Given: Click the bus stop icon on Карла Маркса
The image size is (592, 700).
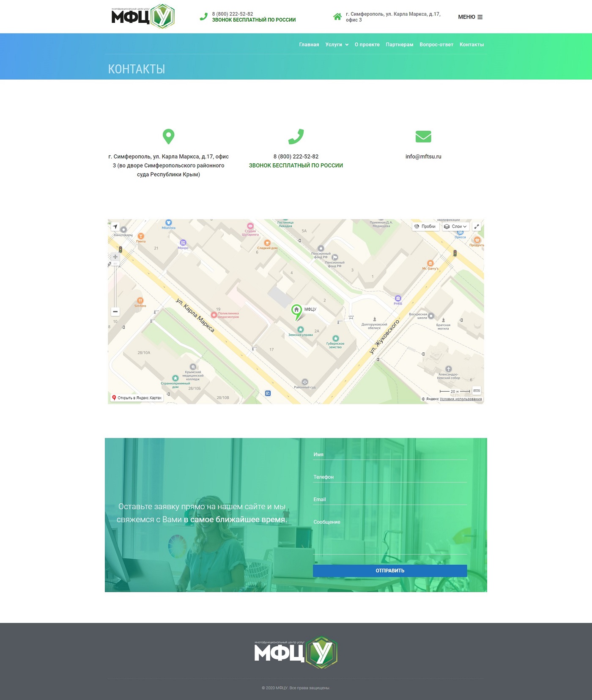Looking at the screenshot, I should pyautogui.click(x=268, y=393).
